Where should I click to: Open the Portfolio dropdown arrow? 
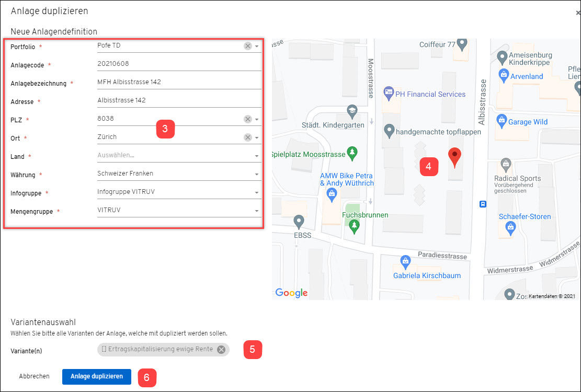[256, 47]
